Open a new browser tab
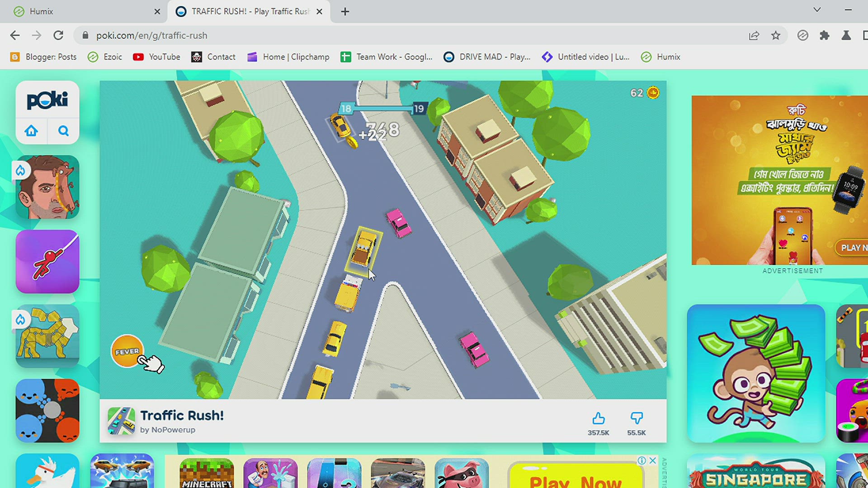Screen dimensions: 868x488 point(345,12)
